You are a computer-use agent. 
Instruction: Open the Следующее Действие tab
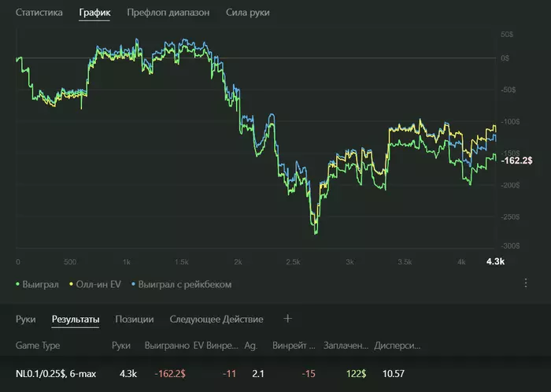[x=216, y=319]
